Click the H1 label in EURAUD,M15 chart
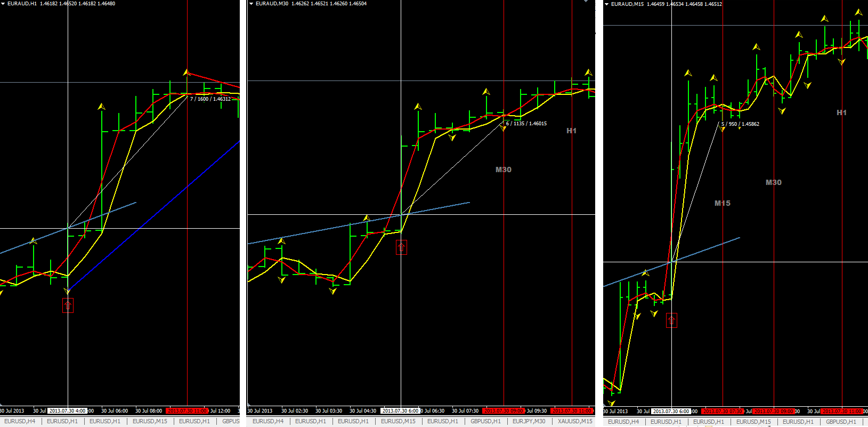The width and height of the screenshot is (868, 427). click(x=841, y=112)
